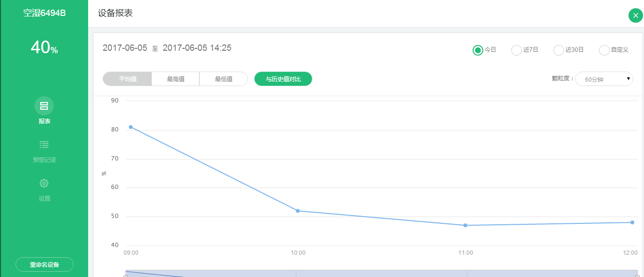Viewport: 644px width, 277px height.
Task: Click the 12:00 data point on chart
Action: click(x=632, y=222)
